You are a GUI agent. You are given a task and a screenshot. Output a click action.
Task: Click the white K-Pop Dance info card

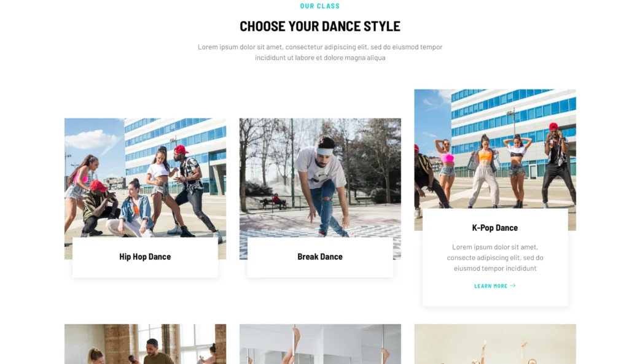coord(495,257)
